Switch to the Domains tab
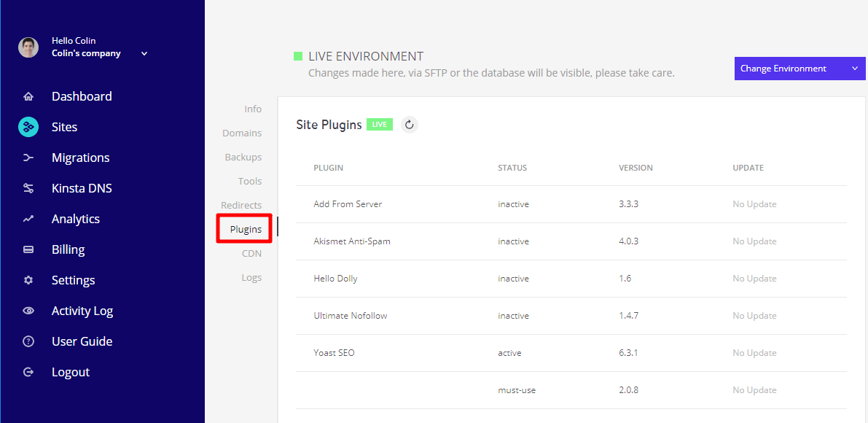868x423 pixels. [x=243, y=133]
